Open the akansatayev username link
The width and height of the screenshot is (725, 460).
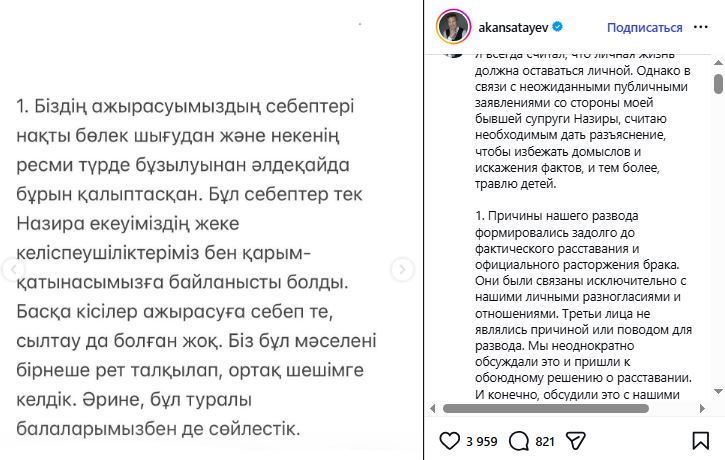click(512, 28)
